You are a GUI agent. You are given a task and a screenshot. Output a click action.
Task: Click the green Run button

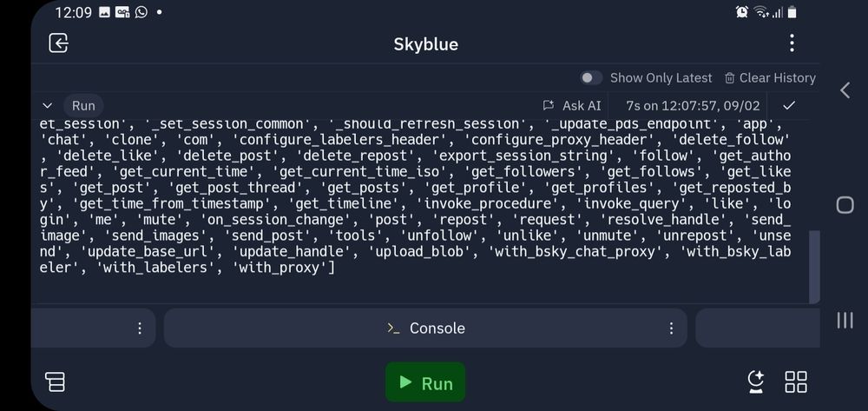(x=425, y=382)
